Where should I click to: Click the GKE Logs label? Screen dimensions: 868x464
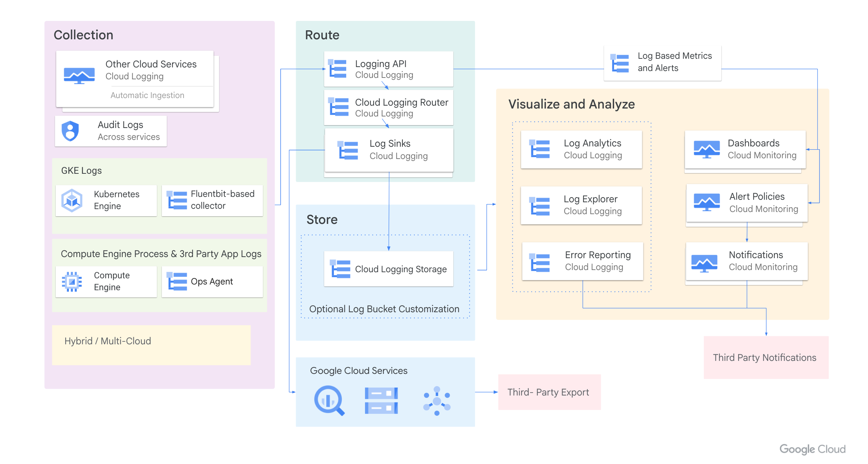tap(81, 171)
